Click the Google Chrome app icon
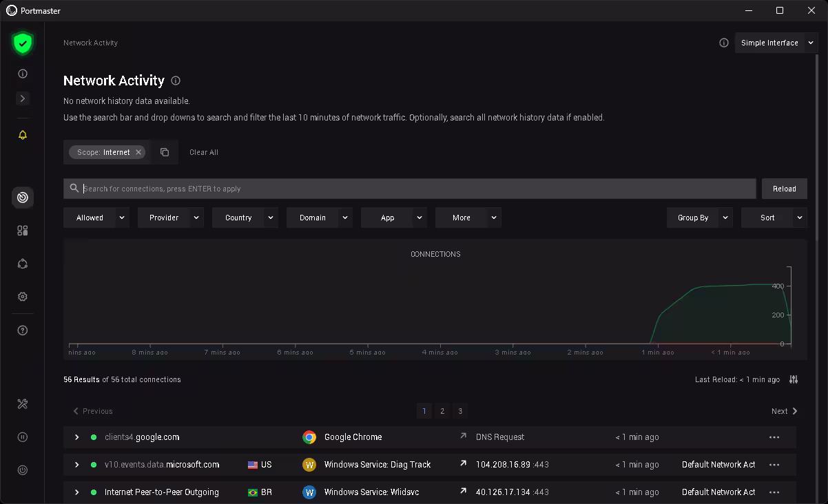 pos(309,437)
